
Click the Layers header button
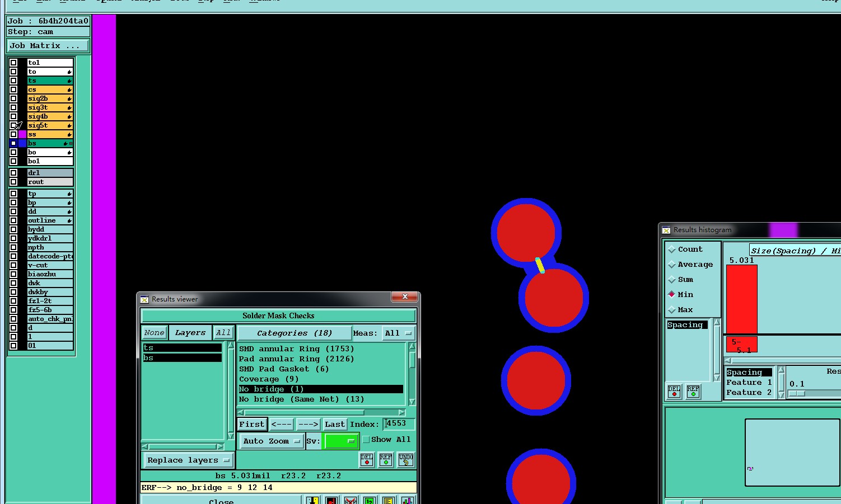tap(190, 332)
